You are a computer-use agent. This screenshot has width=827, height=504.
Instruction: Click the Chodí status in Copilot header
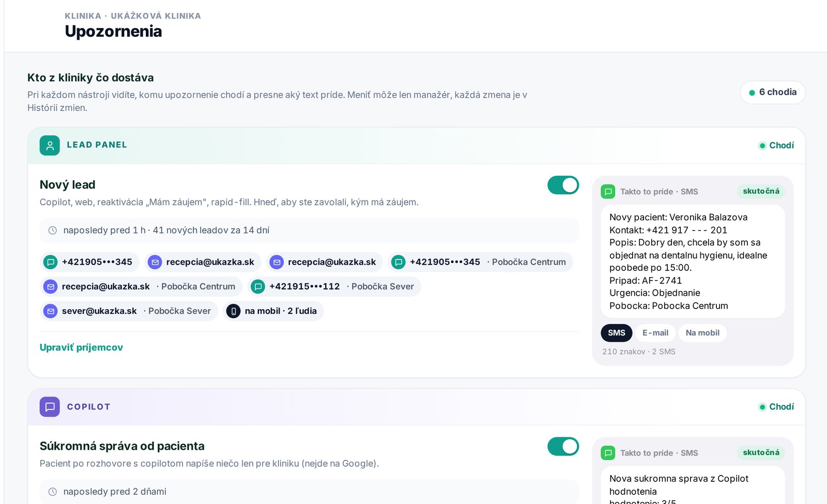pyautogui.click(x=776, y=407)
